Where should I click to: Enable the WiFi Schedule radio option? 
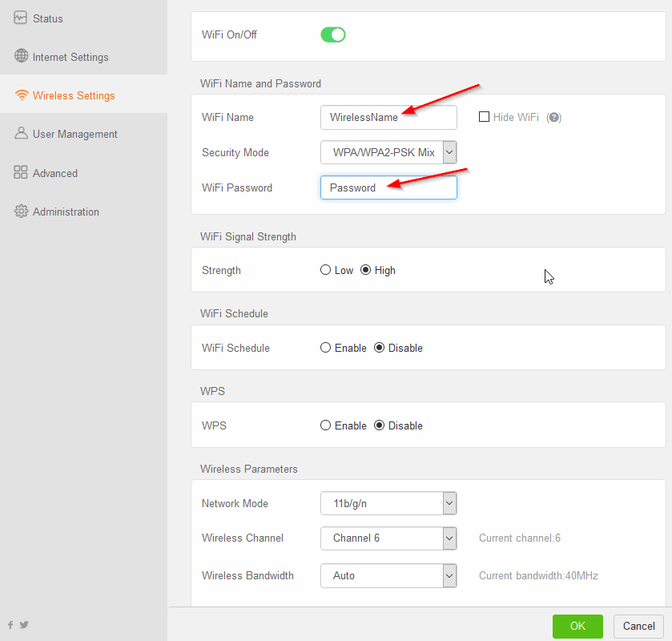click(x=325, y=348)
